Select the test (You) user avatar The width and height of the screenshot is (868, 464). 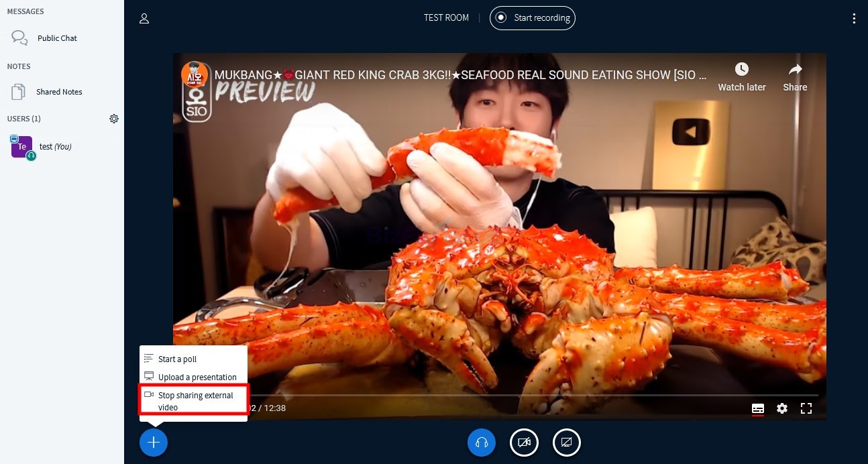tap(21, 146)
